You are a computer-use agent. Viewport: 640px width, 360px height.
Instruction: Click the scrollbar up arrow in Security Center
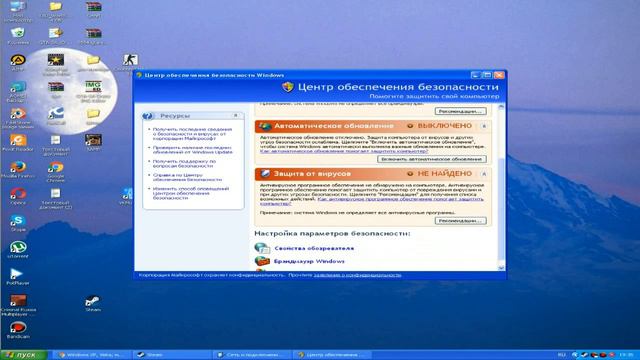[x=501, y=107]
